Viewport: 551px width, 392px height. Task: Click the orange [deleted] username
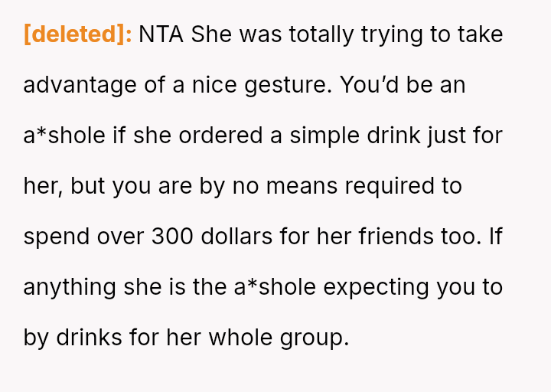pyautogui.click(x=78, y=34)
